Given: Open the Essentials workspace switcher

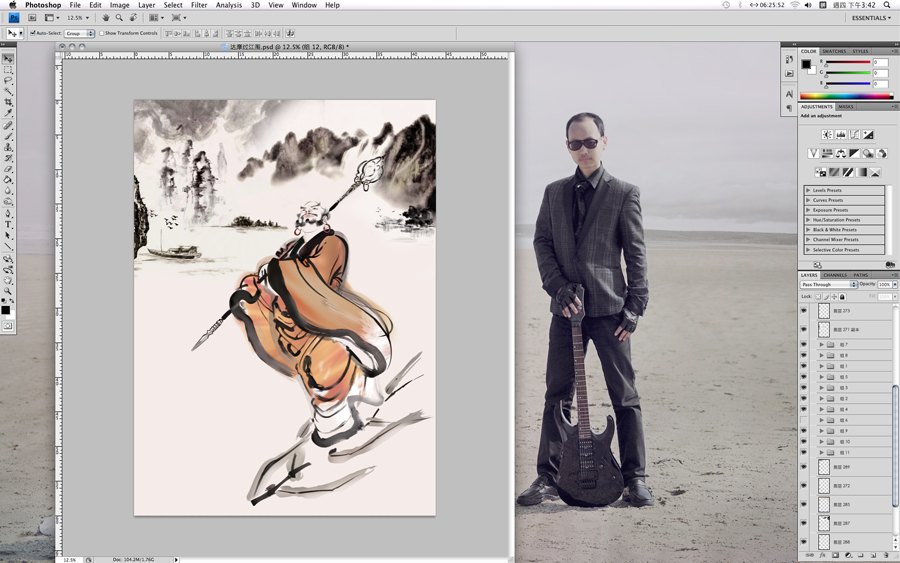Looking at the screenshot, I should [871, 18].
